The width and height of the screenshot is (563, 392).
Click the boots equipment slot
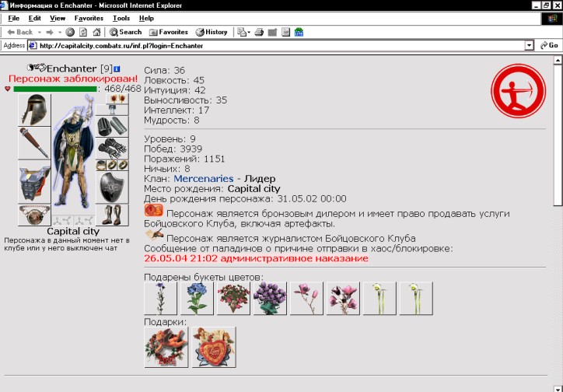tap(112, 215)
